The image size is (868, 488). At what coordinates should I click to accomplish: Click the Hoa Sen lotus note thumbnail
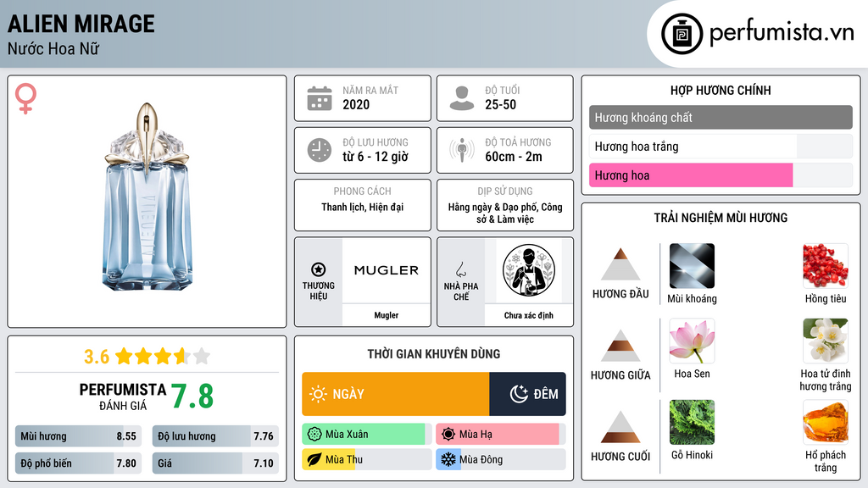coord(692,341)
